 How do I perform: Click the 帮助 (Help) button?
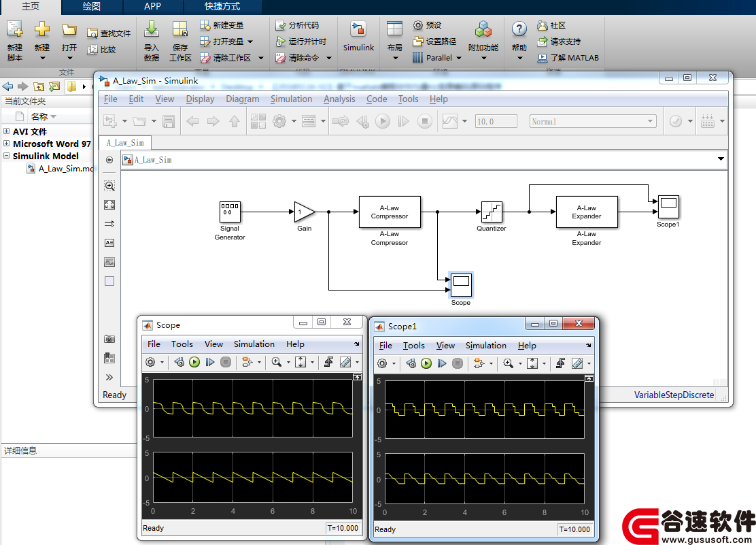pyautogui.click(x=519, y=39)
